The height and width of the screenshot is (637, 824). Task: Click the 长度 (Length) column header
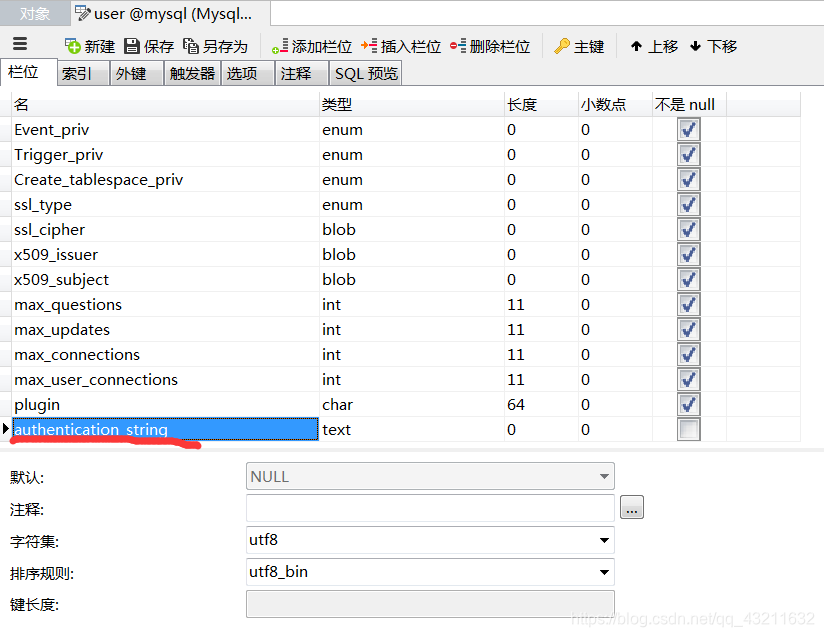541,104
